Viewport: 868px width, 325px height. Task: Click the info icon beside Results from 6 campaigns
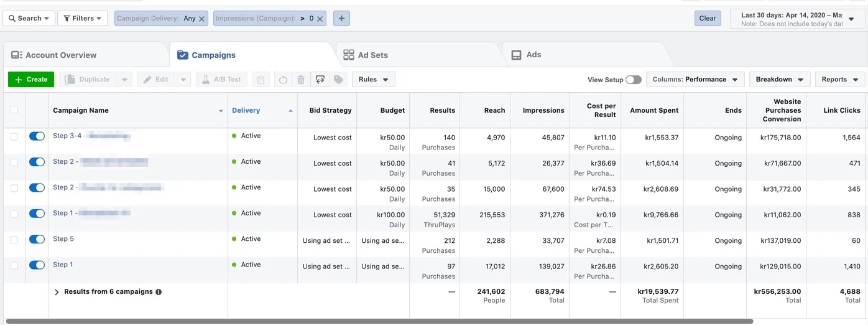pyautogui.click(x=159, y=292)
